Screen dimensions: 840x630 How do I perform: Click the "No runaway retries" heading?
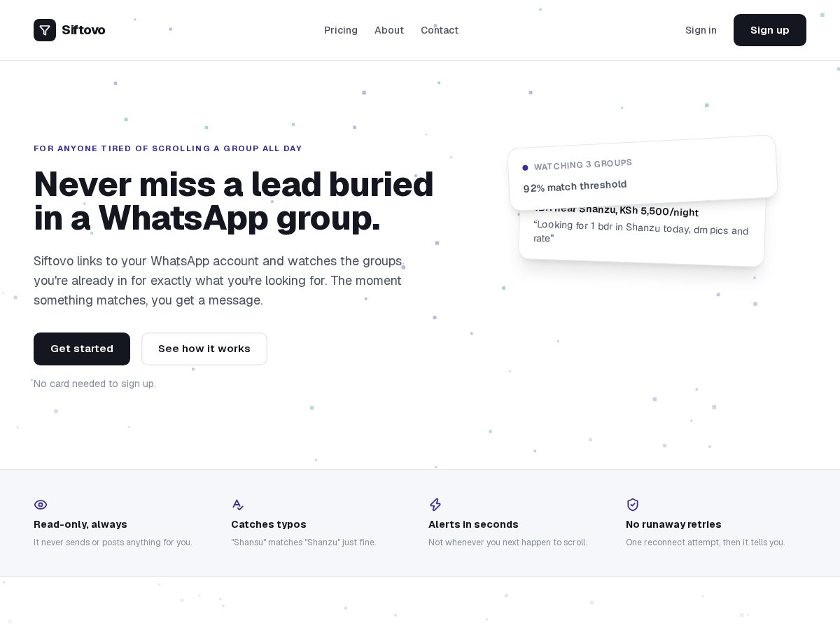point(673,524)
